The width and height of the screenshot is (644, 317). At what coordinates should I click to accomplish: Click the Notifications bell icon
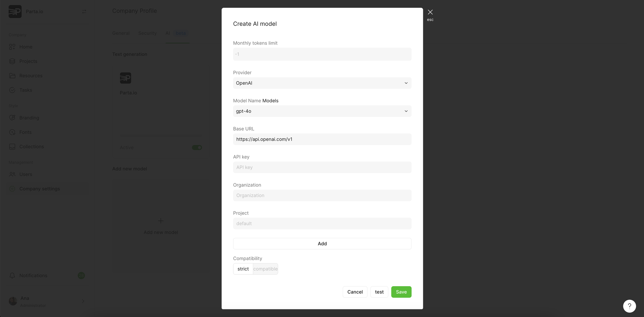(12, 276)
